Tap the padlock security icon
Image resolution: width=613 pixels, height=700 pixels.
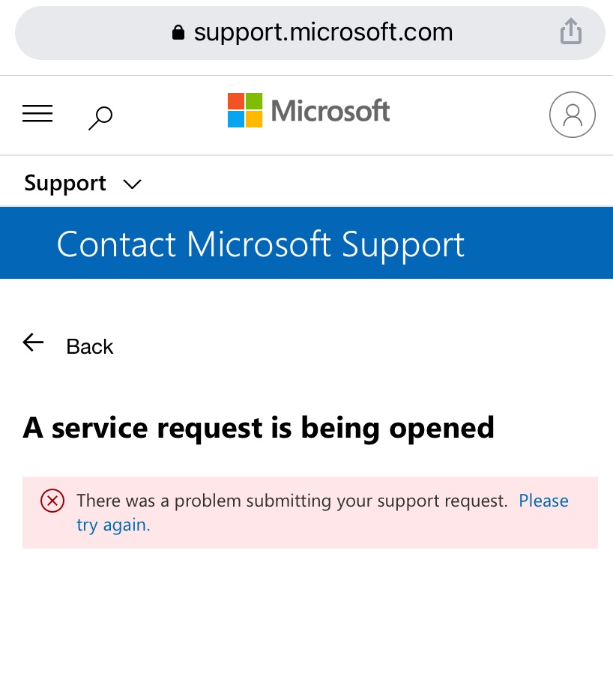pyautogui.click(x=178, y=32)
